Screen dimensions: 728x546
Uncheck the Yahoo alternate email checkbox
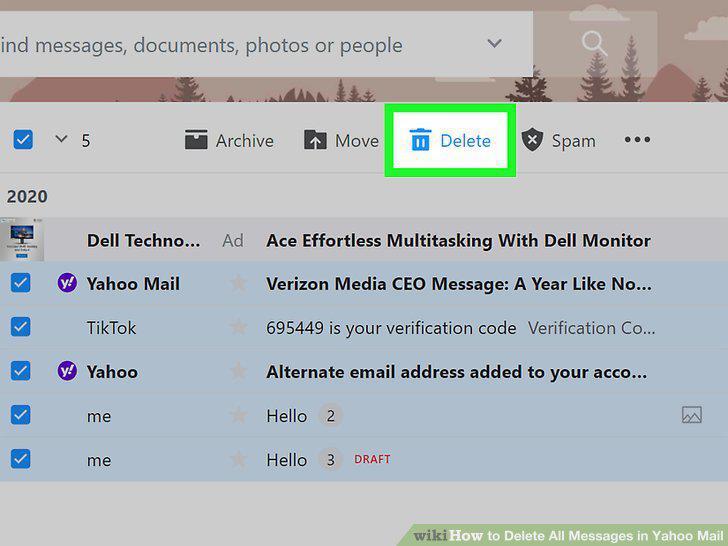[21, 371]
